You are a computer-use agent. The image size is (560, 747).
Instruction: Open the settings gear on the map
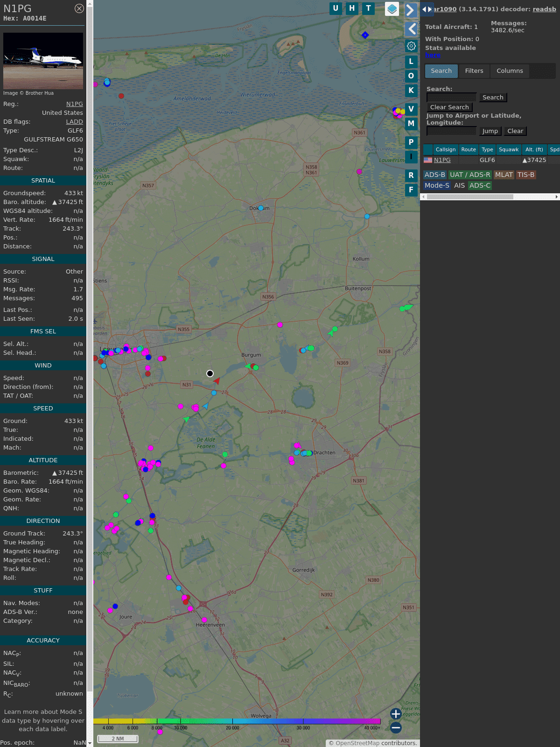click(x=411, y=46)
